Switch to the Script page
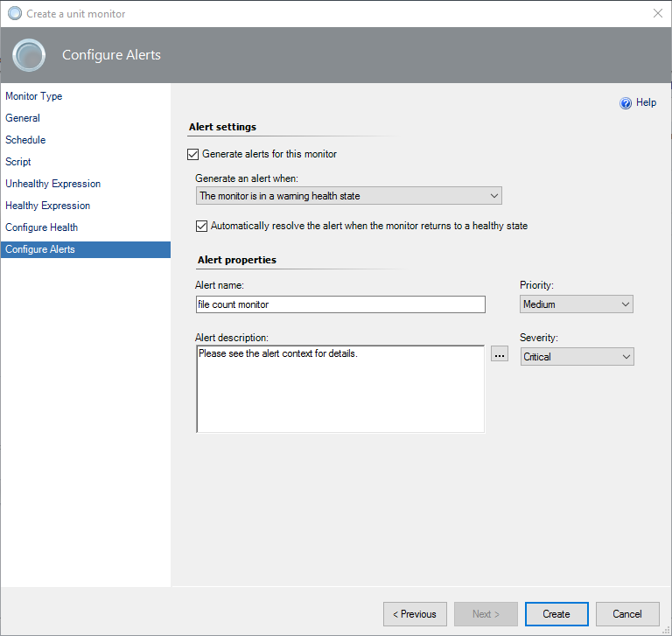Viewport: 672px width, 636px height. (18, 162)
